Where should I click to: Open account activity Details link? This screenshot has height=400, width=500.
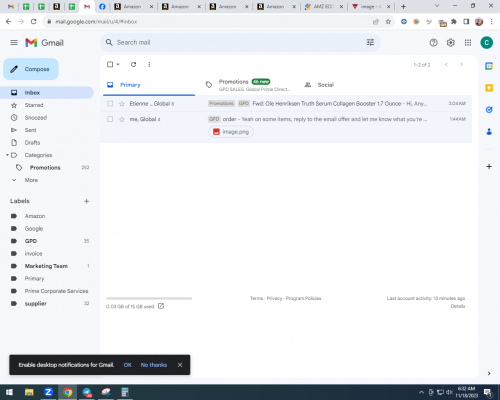pyautogui.click(x=458, y=306)
